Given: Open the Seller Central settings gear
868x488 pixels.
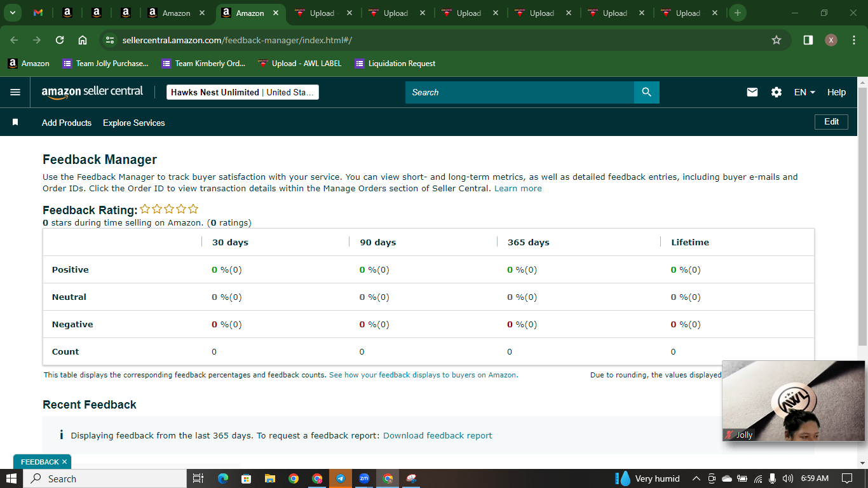Looking at the screenshot, I should coord(776,92).
